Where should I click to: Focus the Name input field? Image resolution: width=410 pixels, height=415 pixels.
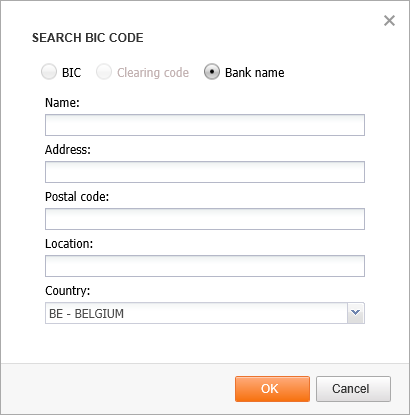pyautogui.click(x=205, y=125)
